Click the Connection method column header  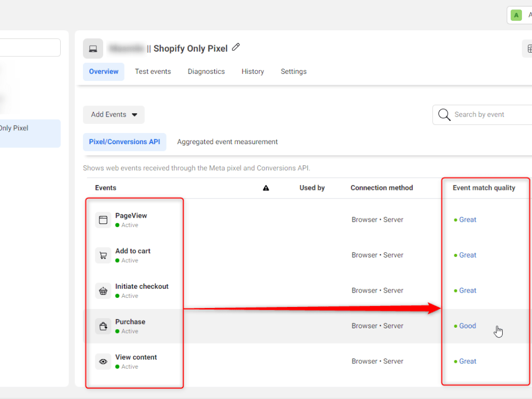pos(381,188)
